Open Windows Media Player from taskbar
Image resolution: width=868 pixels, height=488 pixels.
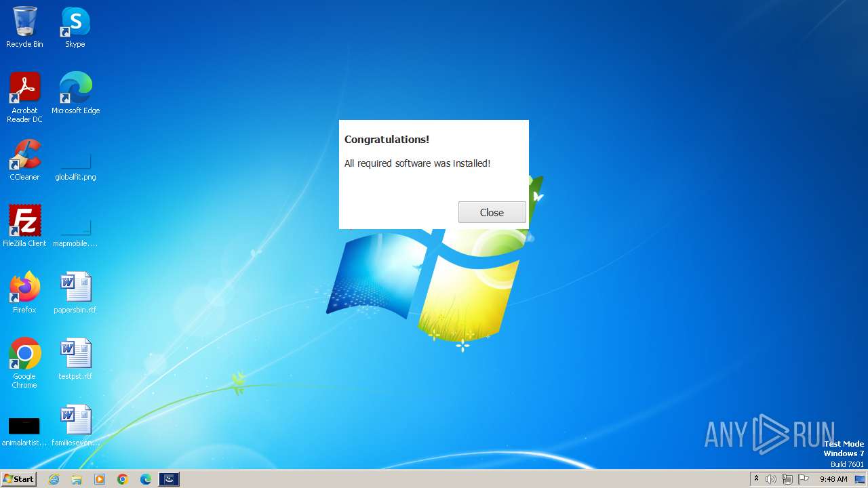[100, 479]
